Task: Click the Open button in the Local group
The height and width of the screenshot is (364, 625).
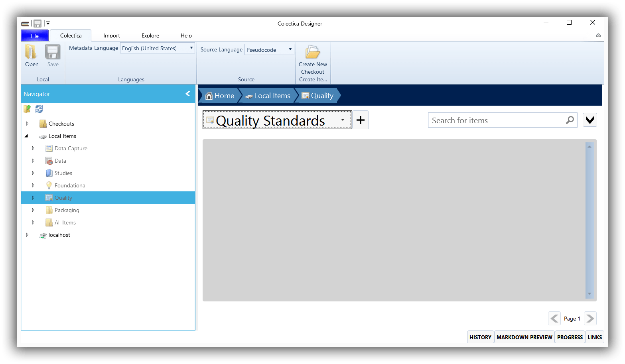Action: pyautogui.click(x=32, y=56)
